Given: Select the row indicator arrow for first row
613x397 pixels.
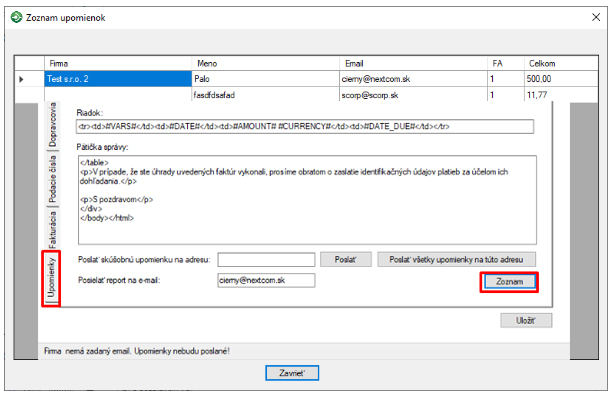Looking at the screenshot, I should [22, 79].
